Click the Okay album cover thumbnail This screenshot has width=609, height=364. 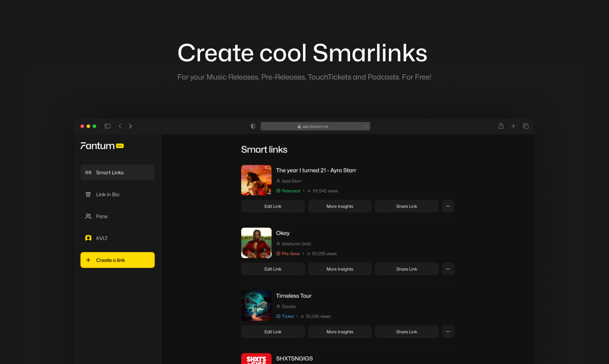point(257,243)
